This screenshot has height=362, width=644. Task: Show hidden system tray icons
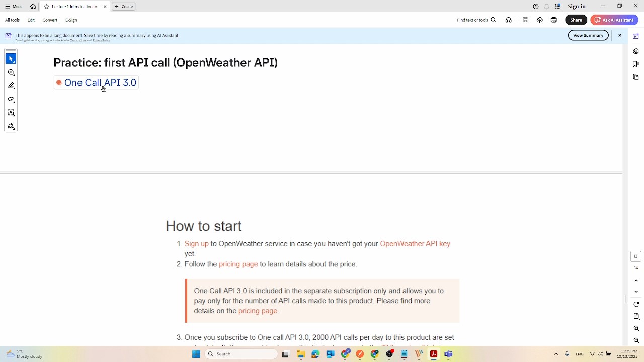point(556,354)
